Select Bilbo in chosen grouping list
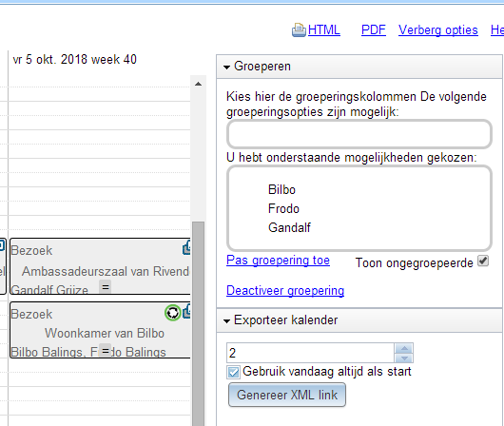504x426 pixels. (x=281, y=189)
